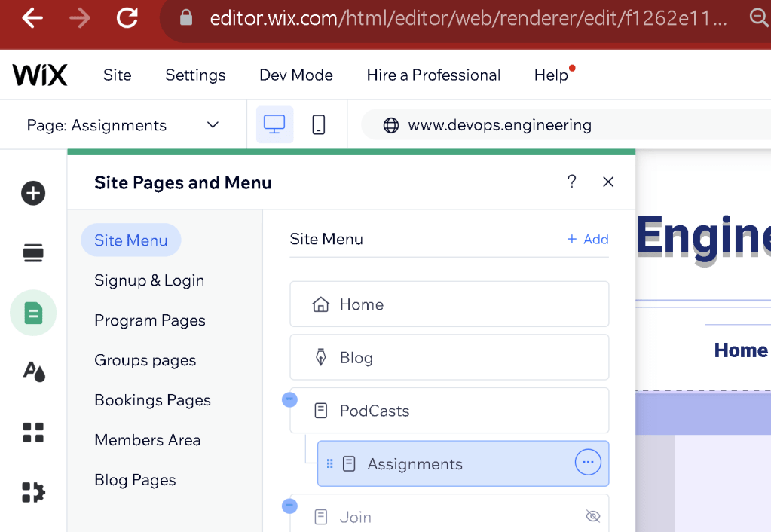Switch to mobile editor view
Viewport: 771px width, 532px height.
click(319, 124)
